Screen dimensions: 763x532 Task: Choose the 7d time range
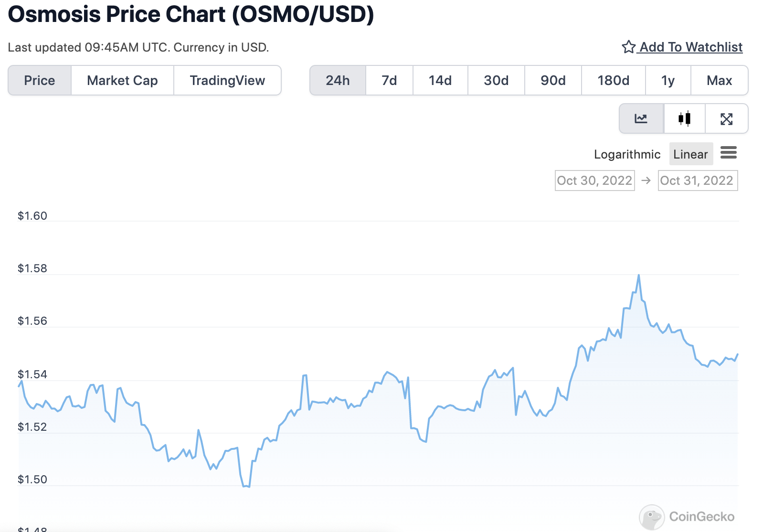click(x=389, y=80)
